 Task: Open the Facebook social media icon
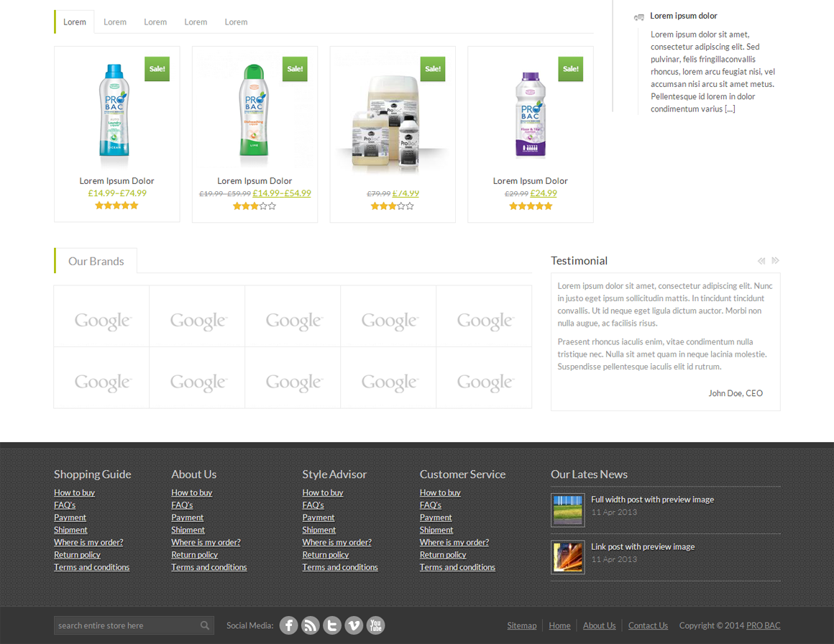click(x=288, y=625)
